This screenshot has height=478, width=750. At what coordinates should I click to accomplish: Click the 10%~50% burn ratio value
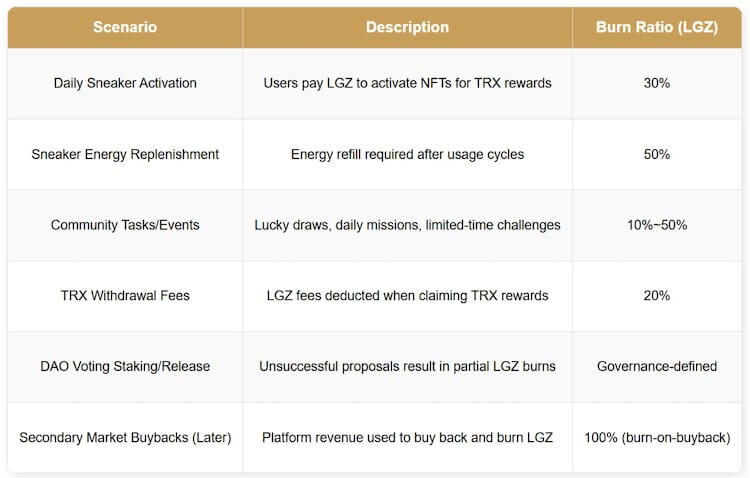pos(657,225)
